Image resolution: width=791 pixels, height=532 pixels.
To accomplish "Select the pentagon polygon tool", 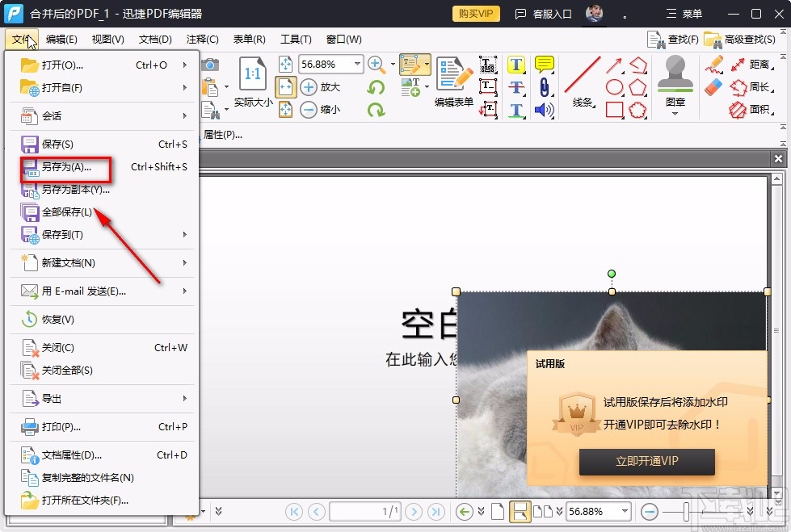I will (x=637, y=87).
